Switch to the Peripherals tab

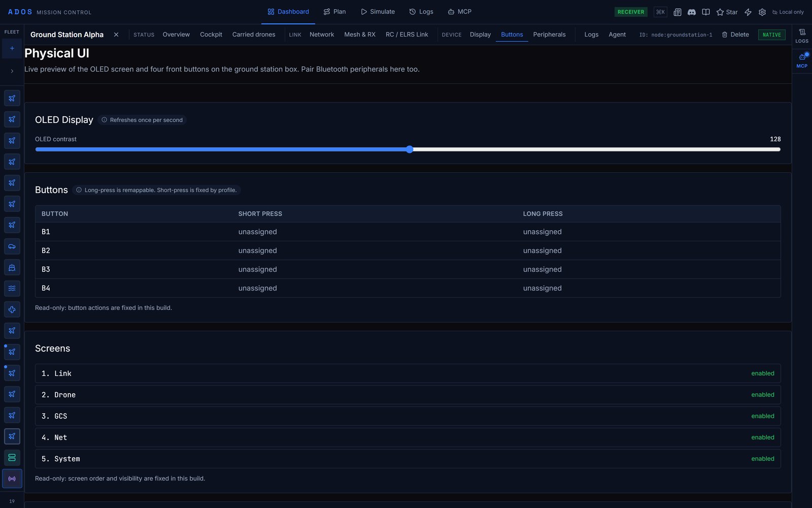pos(549,35)
